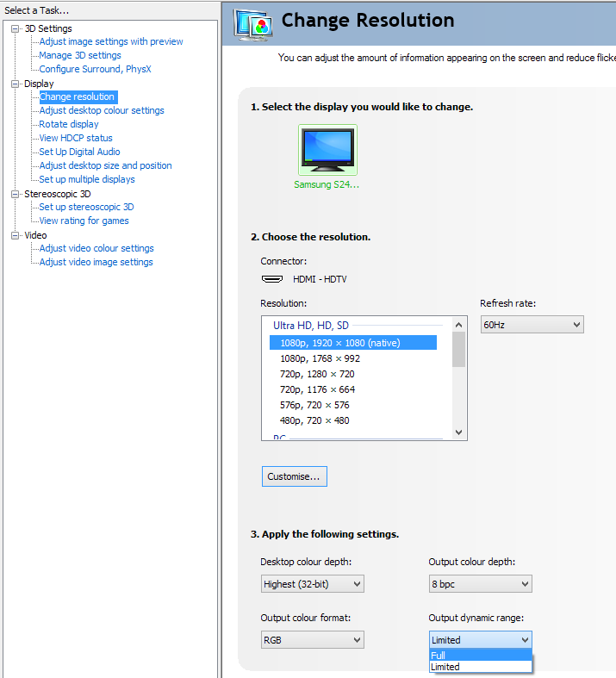Open View HDCP status
The image size is (616, 678).
pos(76,138)
